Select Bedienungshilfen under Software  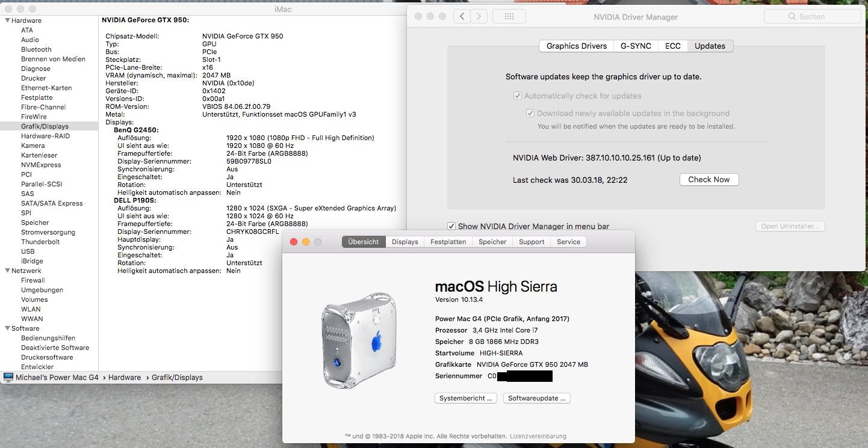point(49,338)
